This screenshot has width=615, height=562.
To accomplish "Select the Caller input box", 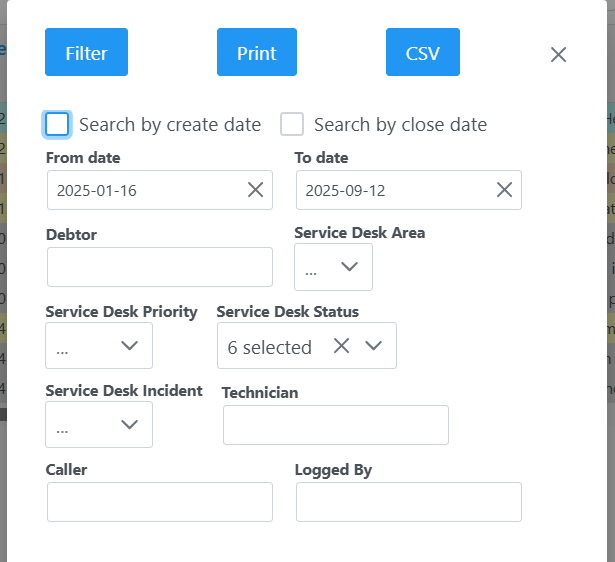I will (159, 502).
